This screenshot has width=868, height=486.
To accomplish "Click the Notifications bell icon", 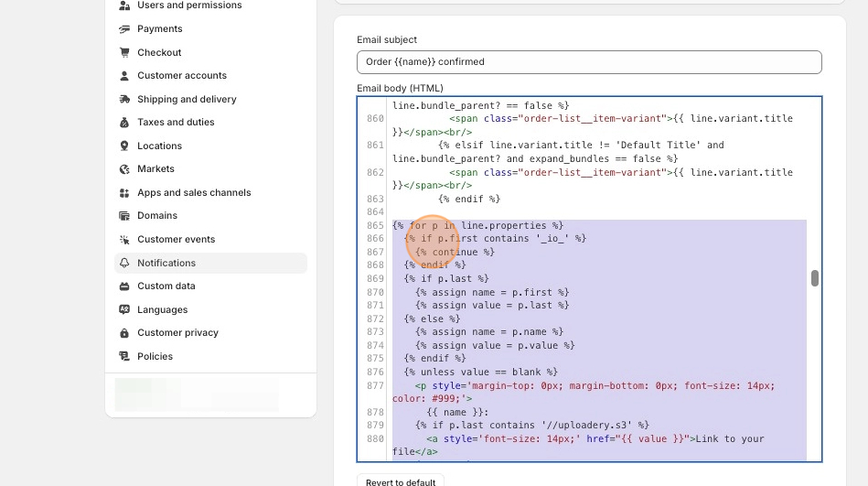I will (125, 263).
